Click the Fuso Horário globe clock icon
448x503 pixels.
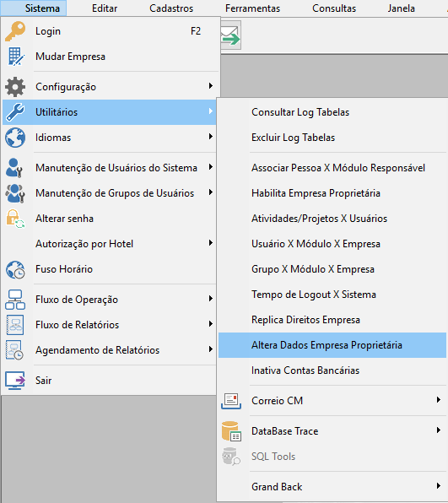pos(15,269)
